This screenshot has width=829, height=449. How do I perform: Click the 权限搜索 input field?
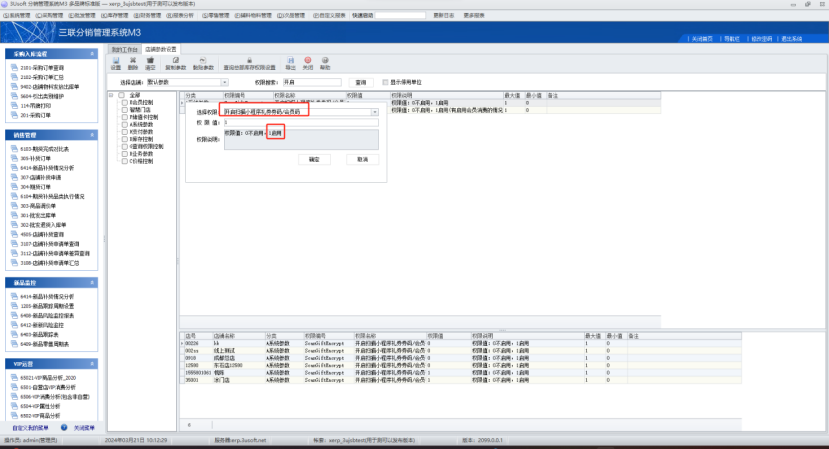click(x=311, y=83)
